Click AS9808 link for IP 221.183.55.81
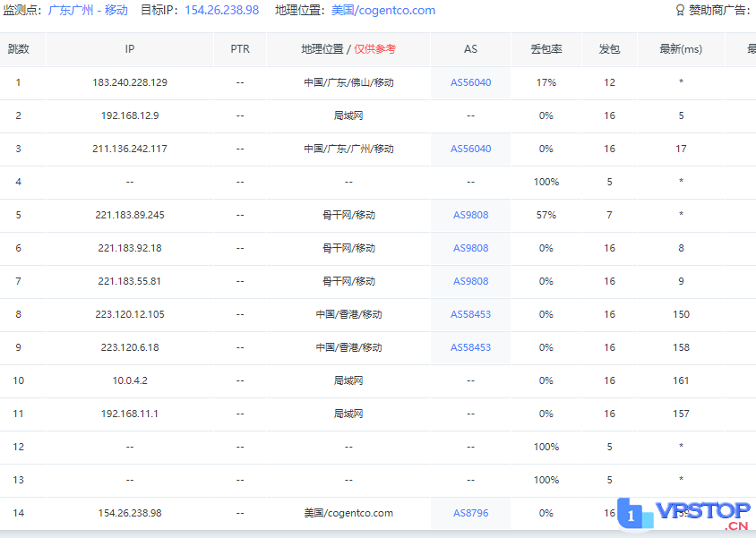This screenshot has height=538, width=756. 470,281
